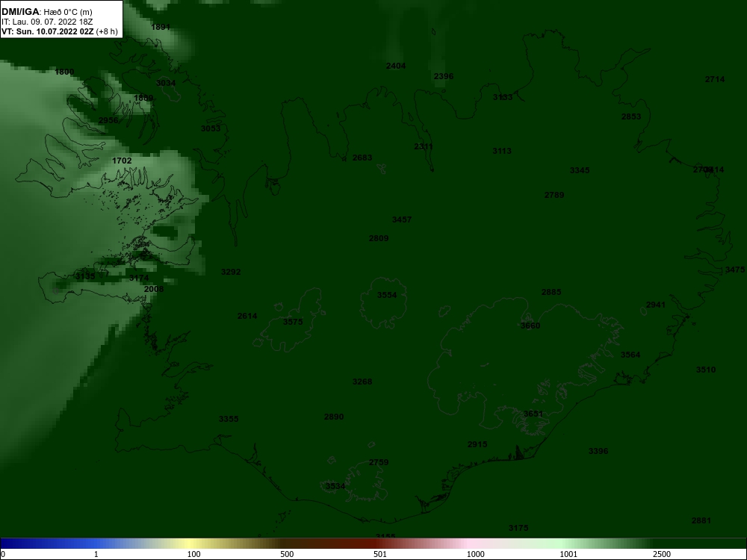
Task: Click the map value 2008
Action: (154, 288)
